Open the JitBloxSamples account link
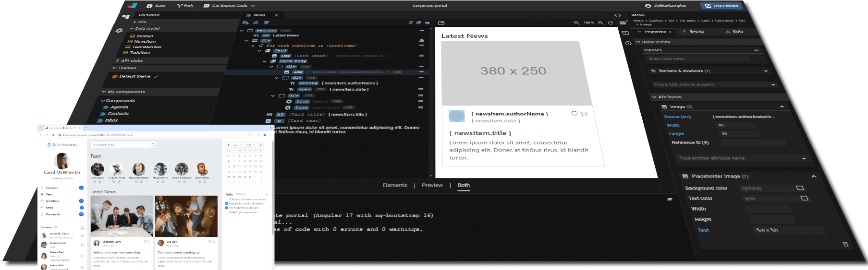 tap(666, 6)
